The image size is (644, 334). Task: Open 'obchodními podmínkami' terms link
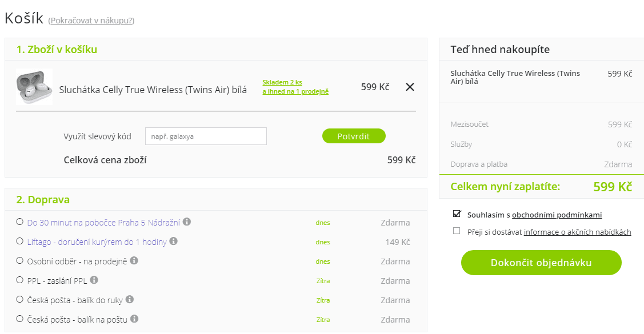(x=557, y=215)
